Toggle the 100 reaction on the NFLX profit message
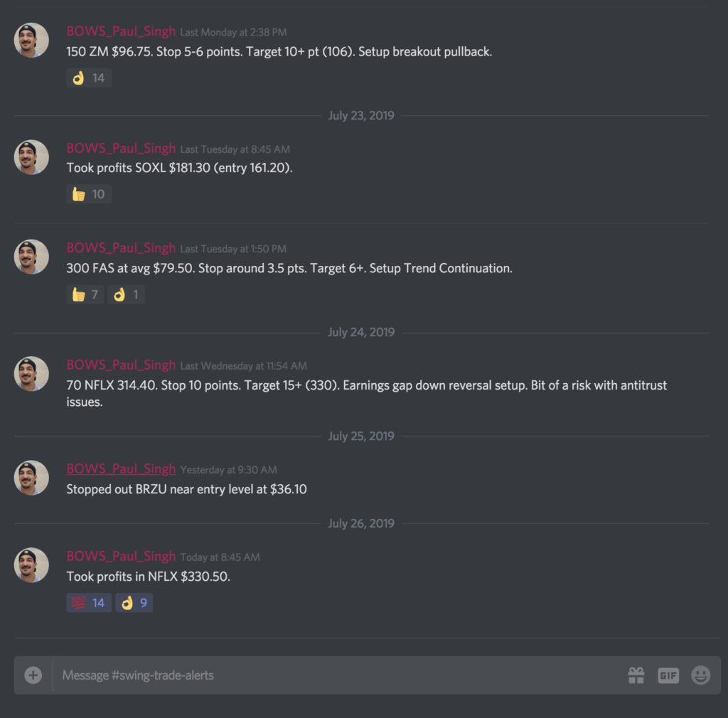 pos(88,602)
